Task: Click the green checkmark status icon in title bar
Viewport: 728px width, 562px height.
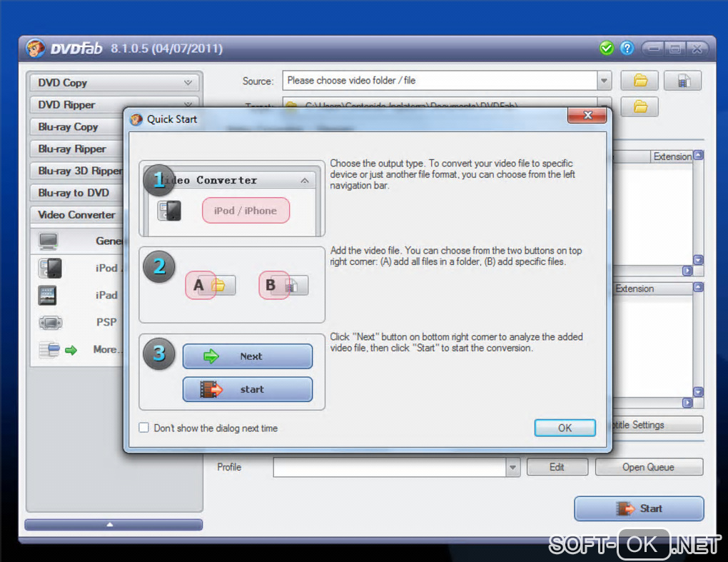Action: (x=607, y=49)
